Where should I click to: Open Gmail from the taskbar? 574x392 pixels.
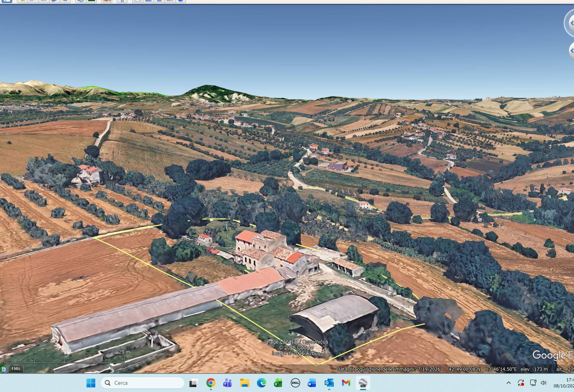(x=346, y=383)
